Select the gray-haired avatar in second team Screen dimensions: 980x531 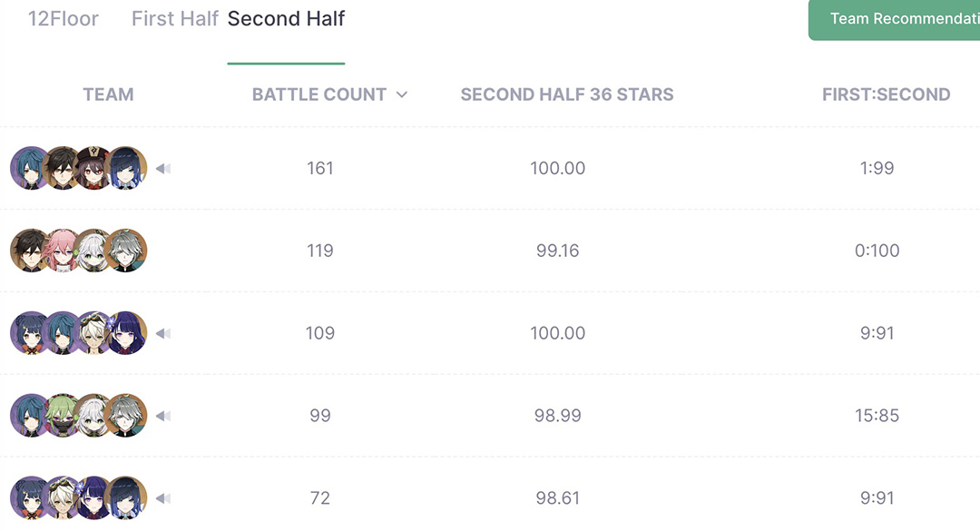coord(126,251)
